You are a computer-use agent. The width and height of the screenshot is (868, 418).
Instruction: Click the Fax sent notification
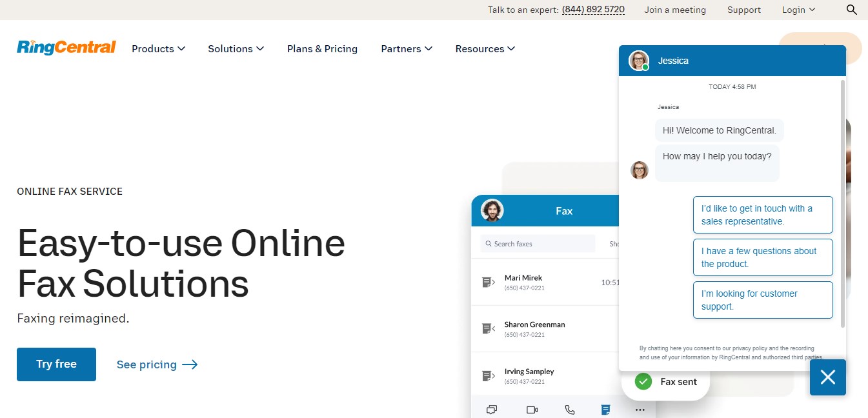click(x=665, y=382)
